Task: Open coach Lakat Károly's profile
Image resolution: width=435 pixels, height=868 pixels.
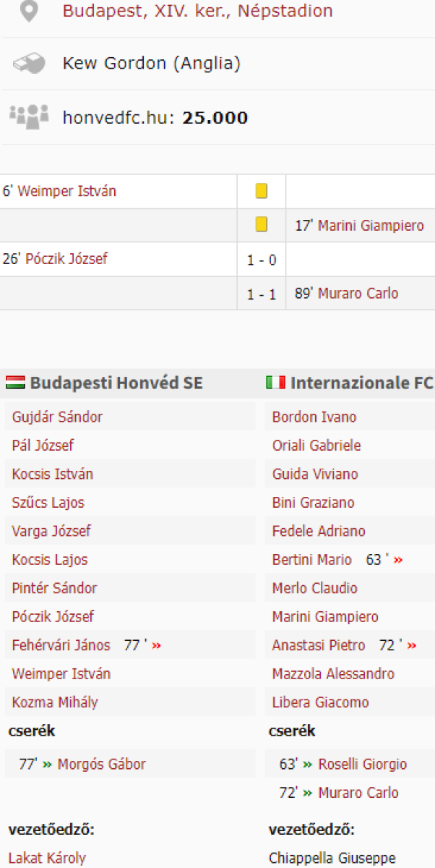Action: pos(47,859)
